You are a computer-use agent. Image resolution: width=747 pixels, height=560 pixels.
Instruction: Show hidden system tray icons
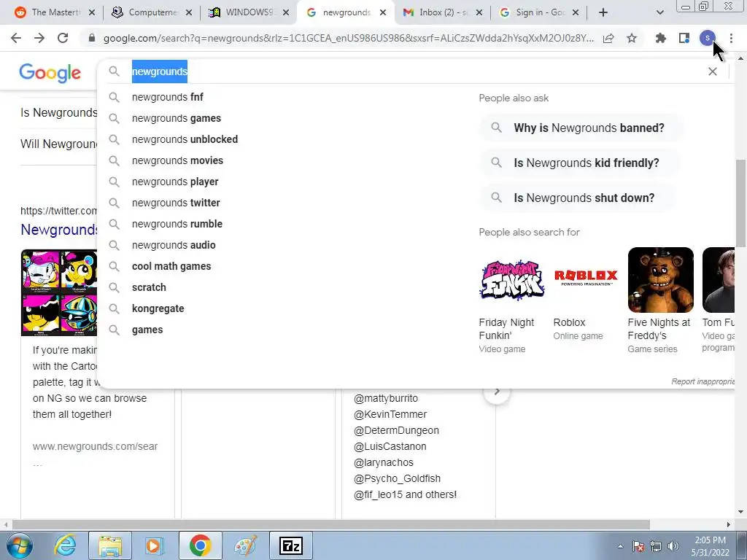(x=620, y=546)
